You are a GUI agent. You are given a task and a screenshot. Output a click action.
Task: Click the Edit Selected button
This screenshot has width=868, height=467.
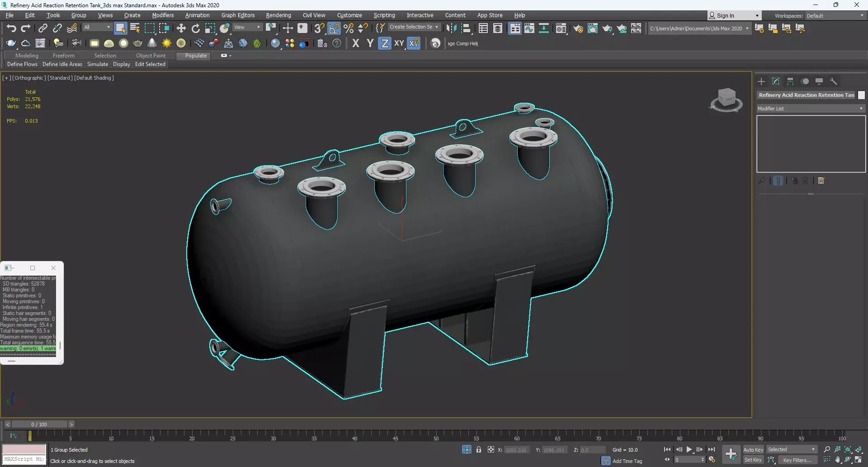coord(150,64)
